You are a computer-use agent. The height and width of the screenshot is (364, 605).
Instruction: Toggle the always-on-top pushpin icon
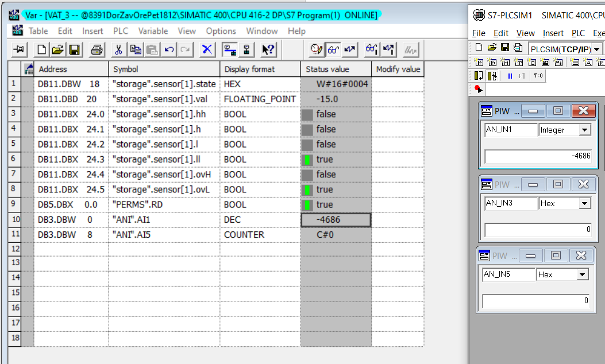tap(19, 50)
